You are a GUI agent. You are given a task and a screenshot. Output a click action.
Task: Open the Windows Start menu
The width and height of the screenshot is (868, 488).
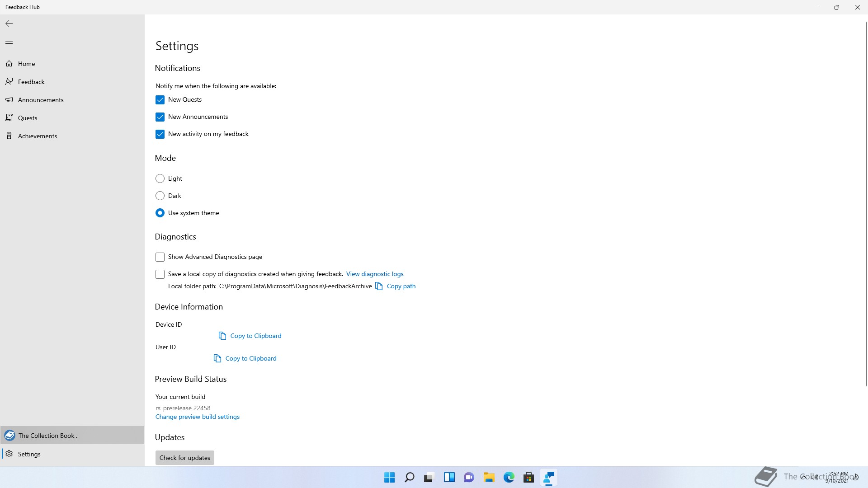(389, 477)
